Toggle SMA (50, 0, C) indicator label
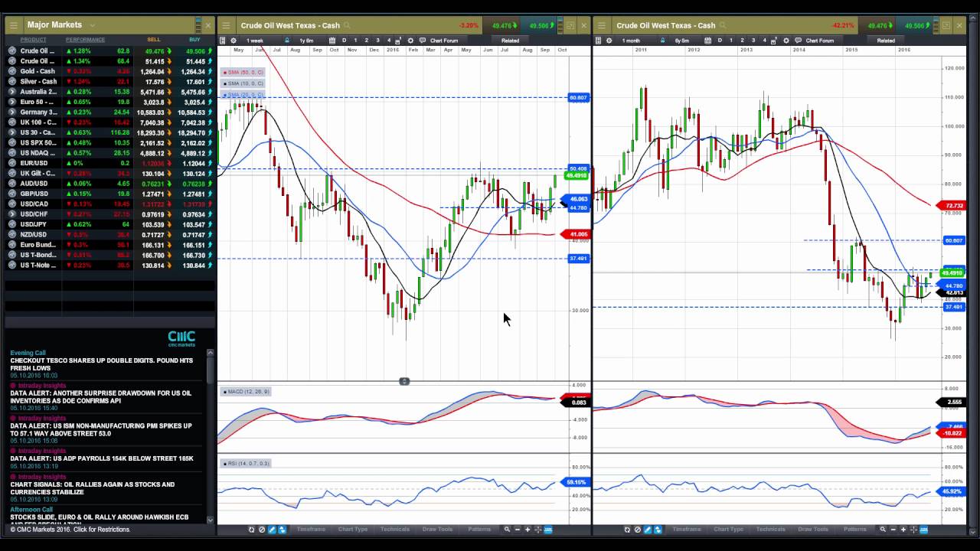 click(243, 72)
